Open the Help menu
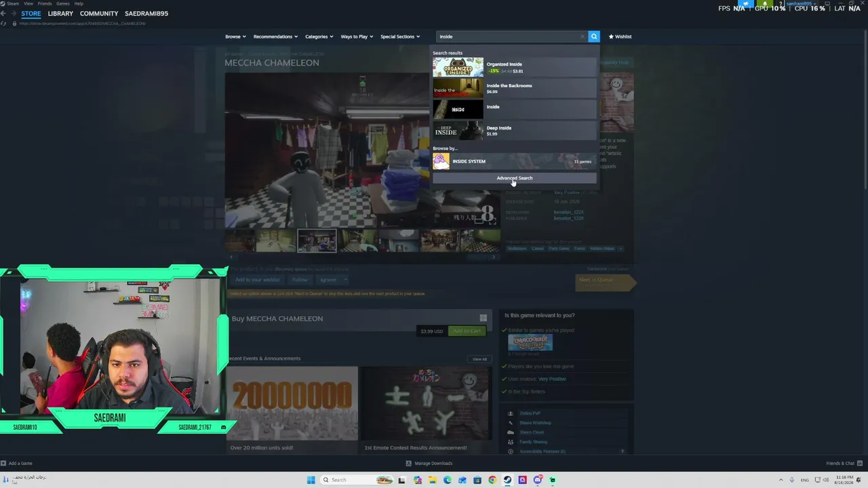 click(x=79, y=3)
